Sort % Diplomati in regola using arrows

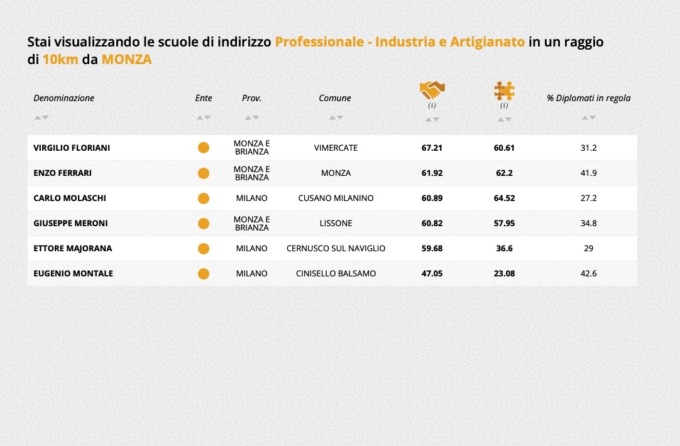pos(588,118)
